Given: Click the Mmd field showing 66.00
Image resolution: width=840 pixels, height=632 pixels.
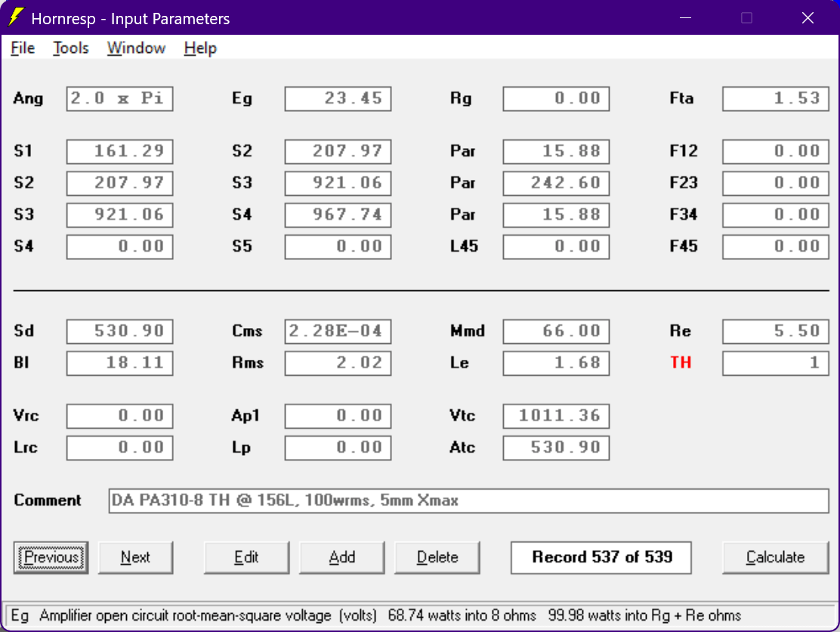Looking at the screenshot, I should [556, 331].
